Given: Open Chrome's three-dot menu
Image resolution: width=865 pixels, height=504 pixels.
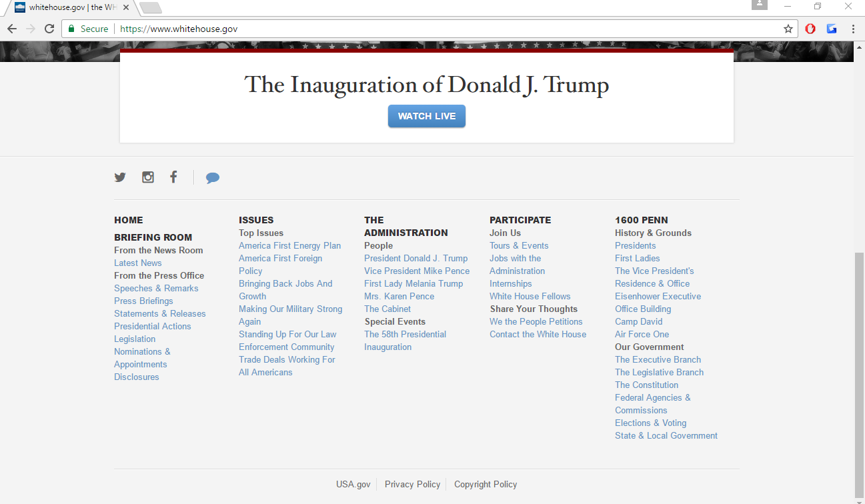Looking at the screenshot, I should pyautogui.click(x=853, y=29).
